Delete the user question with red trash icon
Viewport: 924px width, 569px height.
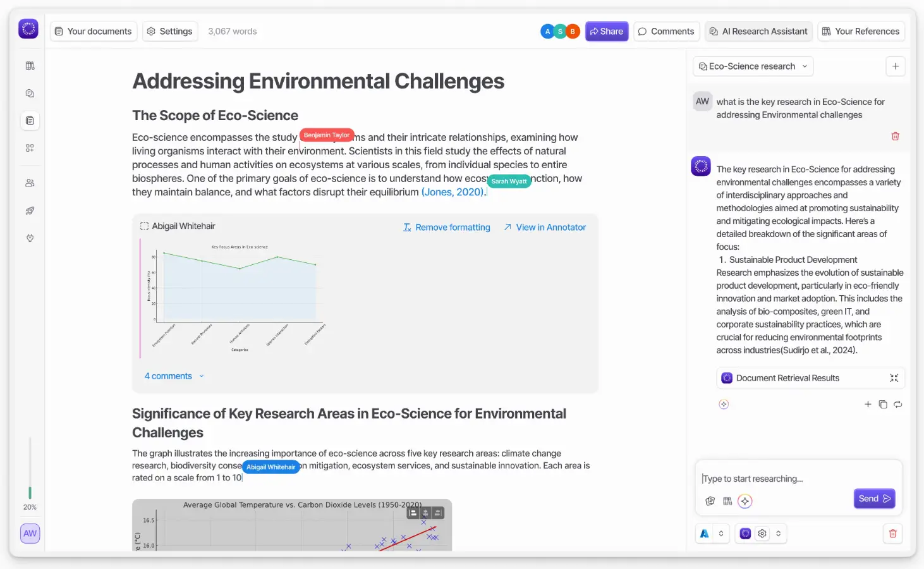(x=895, y=136)
